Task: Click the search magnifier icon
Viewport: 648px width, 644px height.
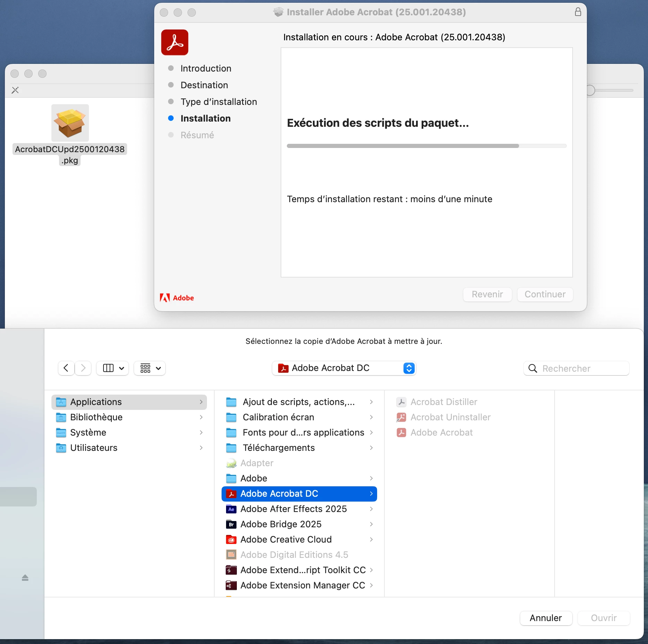Action: point(533,368)
